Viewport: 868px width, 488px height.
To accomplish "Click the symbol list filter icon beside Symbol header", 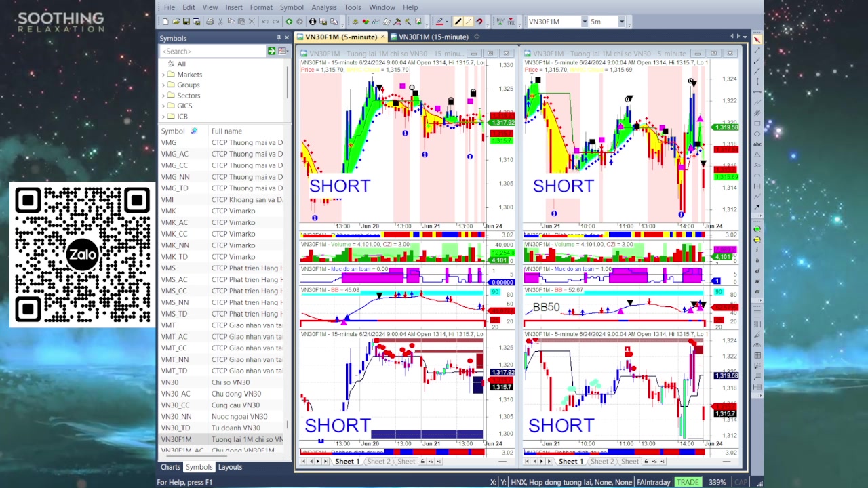I will [194, 131].
